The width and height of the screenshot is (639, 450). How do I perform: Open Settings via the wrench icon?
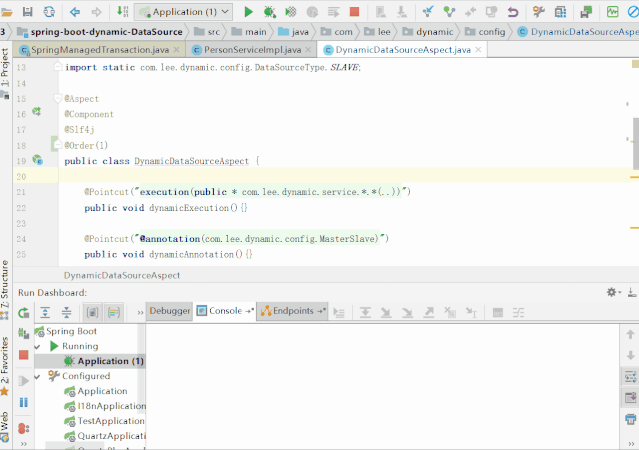[x=539, y=12]
